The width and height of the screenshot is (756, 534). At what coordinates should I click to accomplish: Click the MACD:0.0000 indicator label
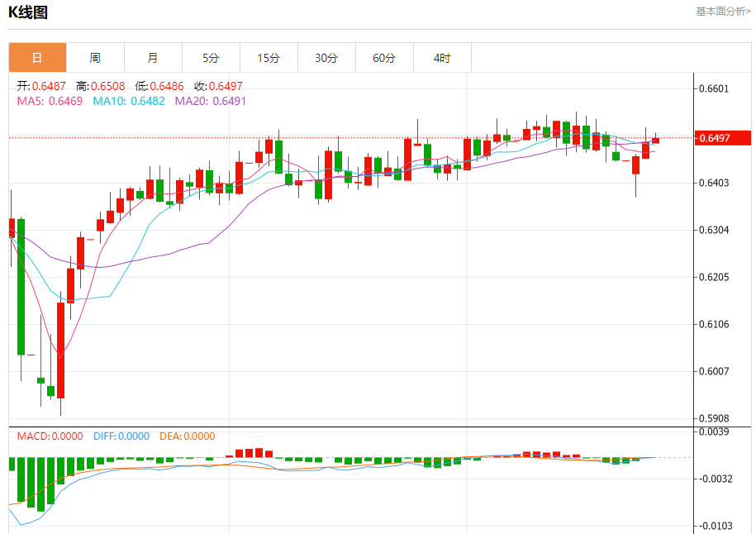[50, 436]
